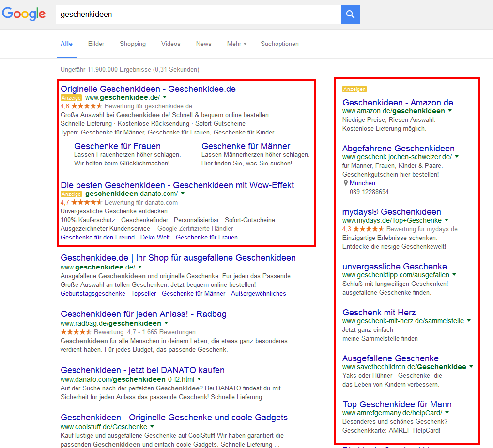The image size is (493, 448).
Task: Expand arrow next to www.amazon.de/geschenkideen
Action: pyautogui.click(x=450, y=111)
